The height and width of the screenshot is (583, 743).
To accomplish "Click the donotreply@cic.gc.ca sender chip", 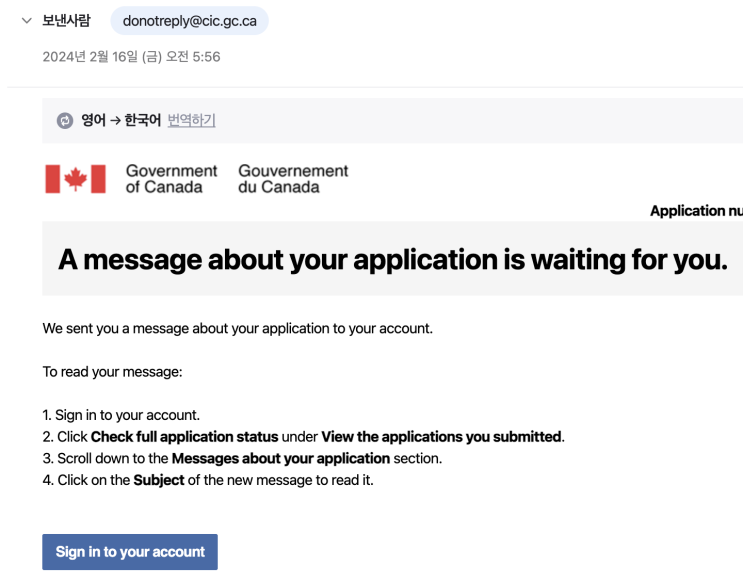I will click(x=189, y=21).
